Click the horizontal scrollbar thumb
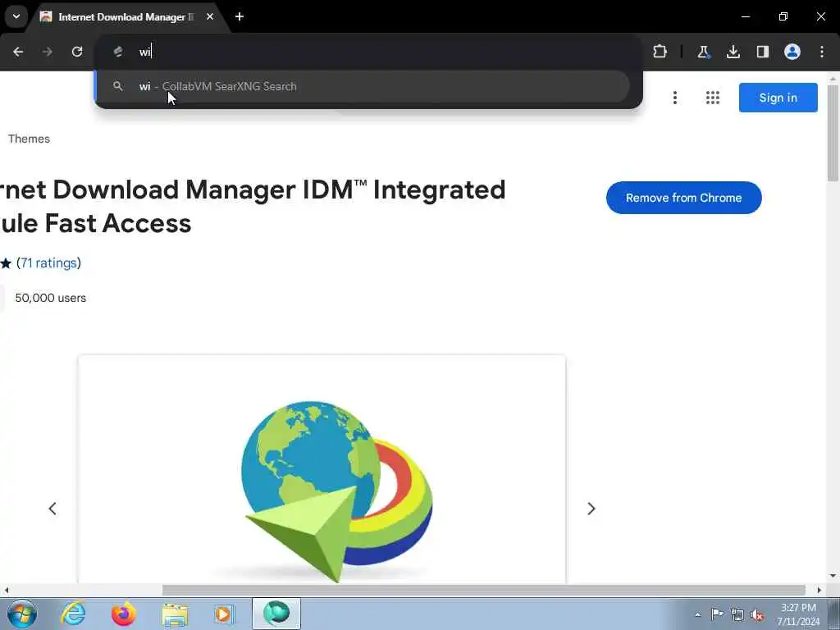 coord(484,590)
